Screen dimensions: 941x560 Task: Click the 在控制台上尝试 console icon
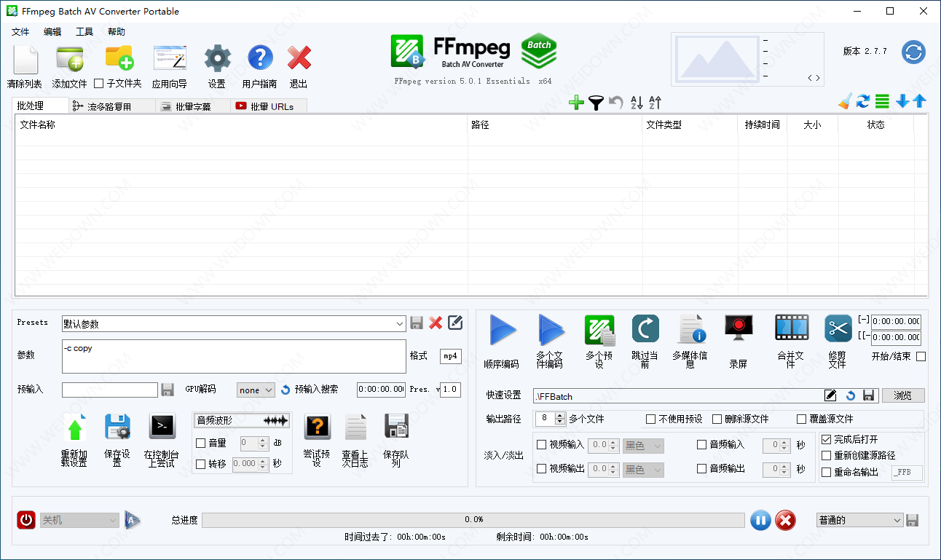[x=162, y=427]
